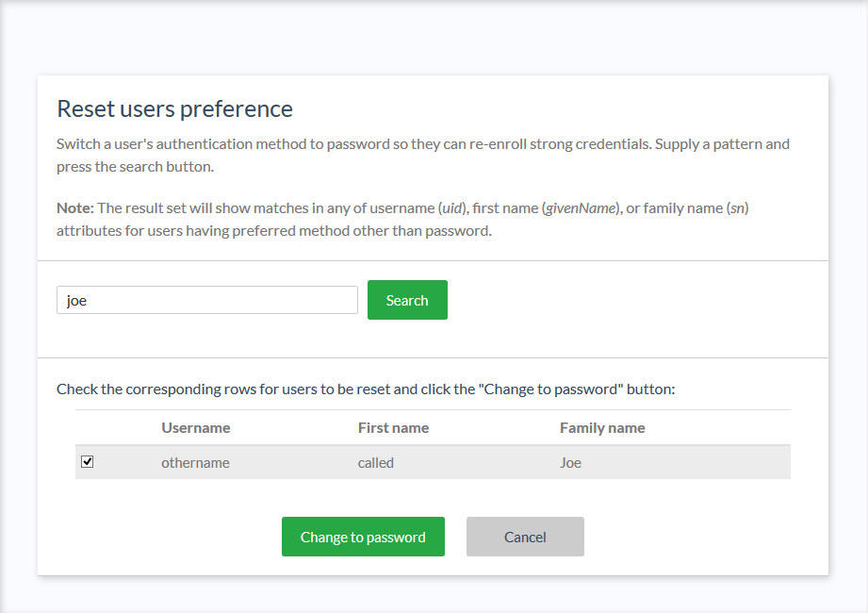Enable selection of the othername user row

tap(87, 461)
